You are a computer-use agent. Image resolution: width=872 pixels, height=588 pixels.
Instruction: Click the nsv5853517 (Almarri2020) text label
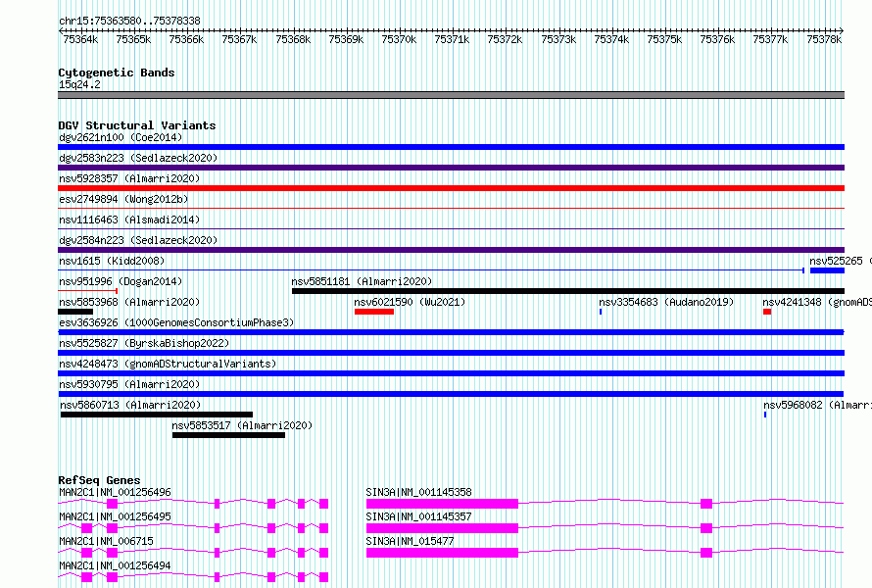click(x=242, y=425)
